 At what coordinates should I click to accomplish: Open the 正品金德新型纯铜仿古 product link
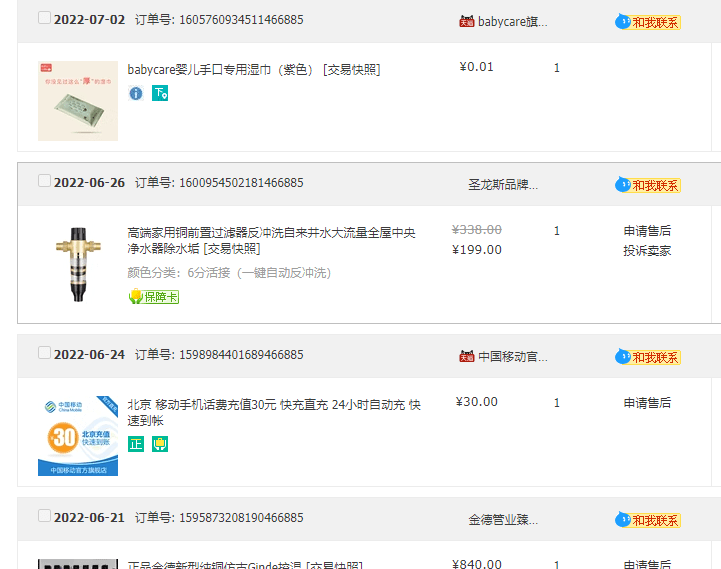coord(214,564)
